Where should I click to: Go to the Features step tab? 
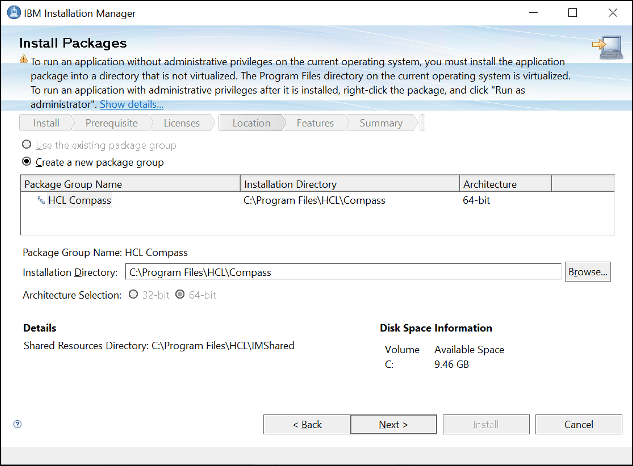pyautogui.click(x=315, y=123)
